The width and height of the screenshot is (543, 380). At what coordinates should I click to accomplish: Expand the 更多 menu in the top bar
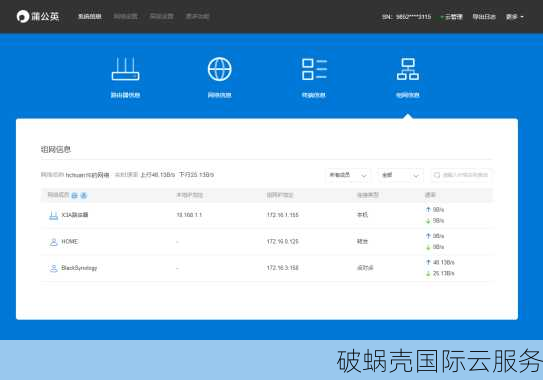pyautogui.click(x=515, y=17)
